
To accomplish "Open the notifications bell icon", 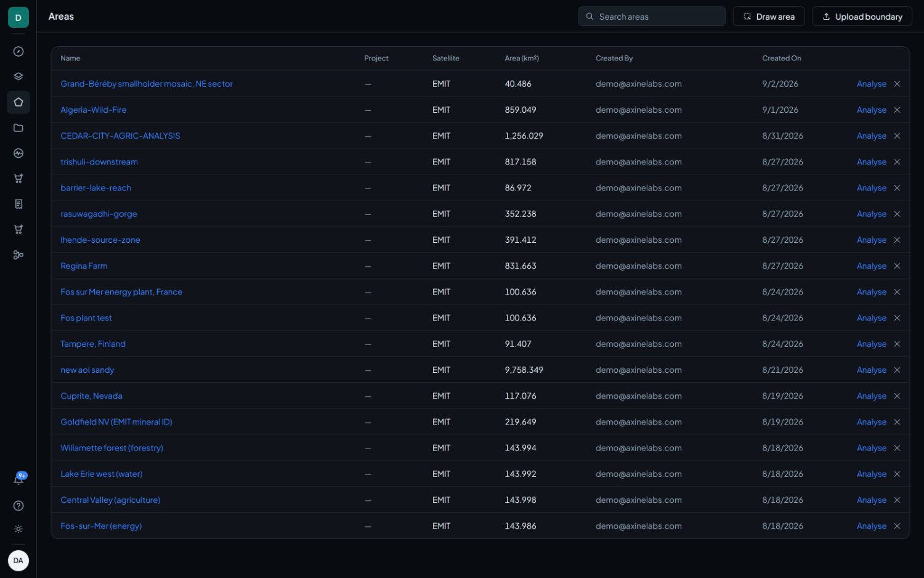I will [19, 479].
